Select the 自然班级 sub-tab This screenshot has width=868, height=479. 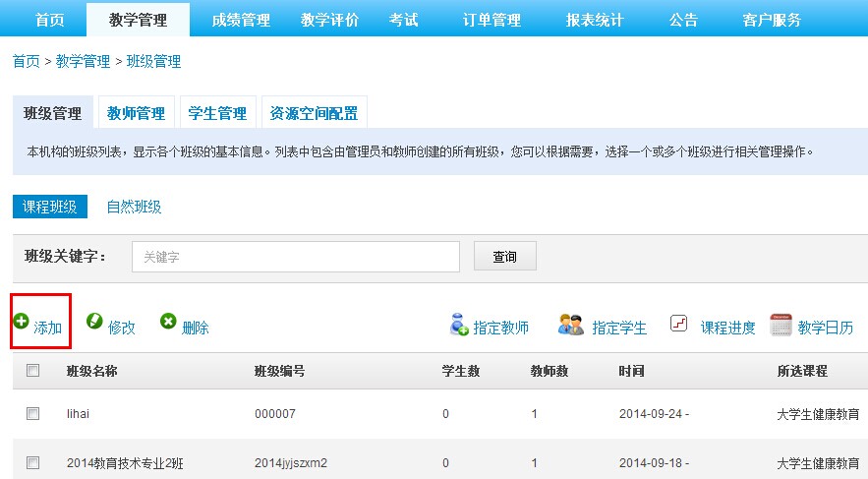tap(134, 207)
